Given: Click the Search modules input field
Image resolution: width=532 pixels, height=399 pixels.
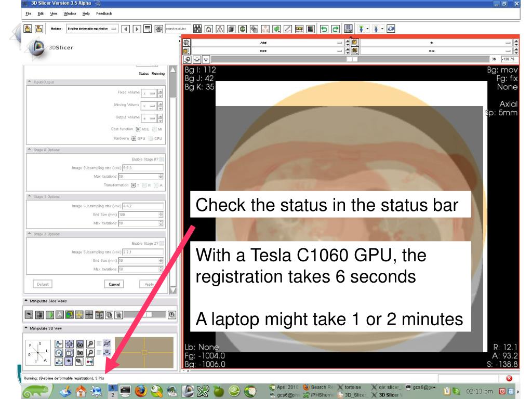Looking at the screenshot, I should 178,29.
